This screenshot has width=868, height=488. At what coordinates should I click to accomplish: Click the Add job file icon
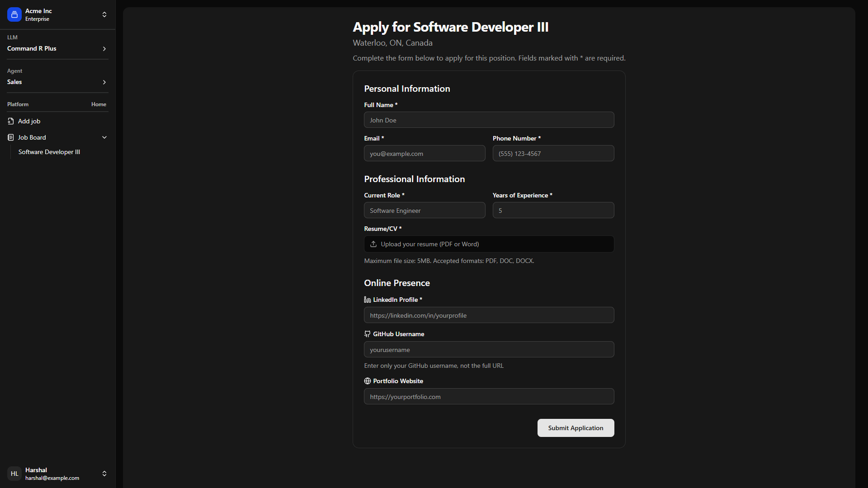(11, 121)
